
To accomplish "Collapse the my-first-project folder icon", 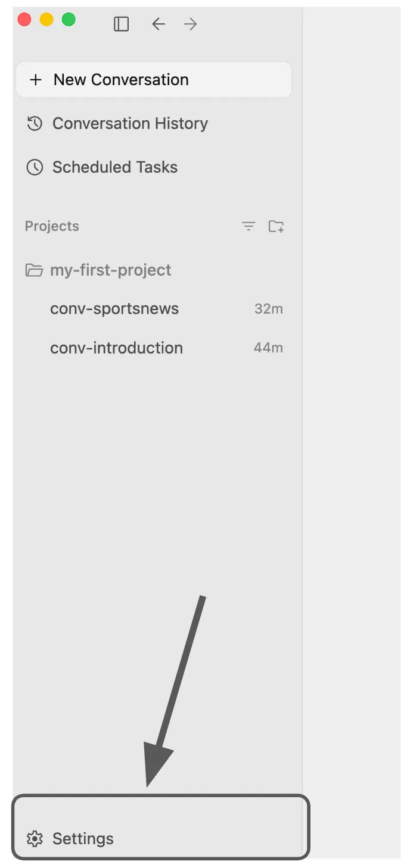I will pyautogui.click(x=34, y=270).
